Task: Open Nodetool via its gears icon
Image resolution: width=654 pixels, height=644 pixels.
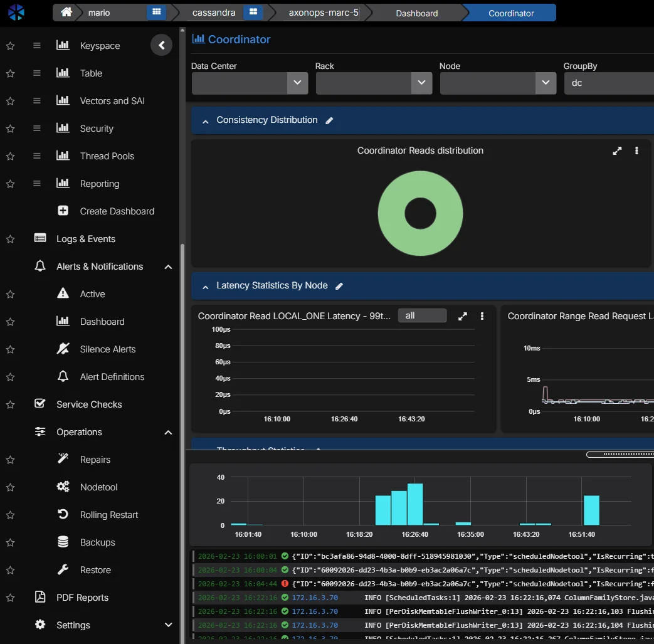Action: (x=63, y=487)
